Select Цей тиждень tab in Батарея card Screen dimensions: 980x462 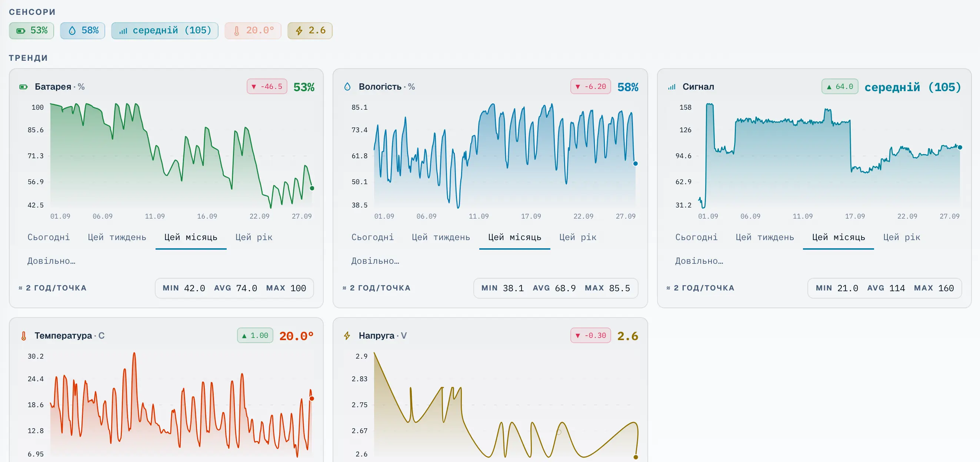[117, 237]
